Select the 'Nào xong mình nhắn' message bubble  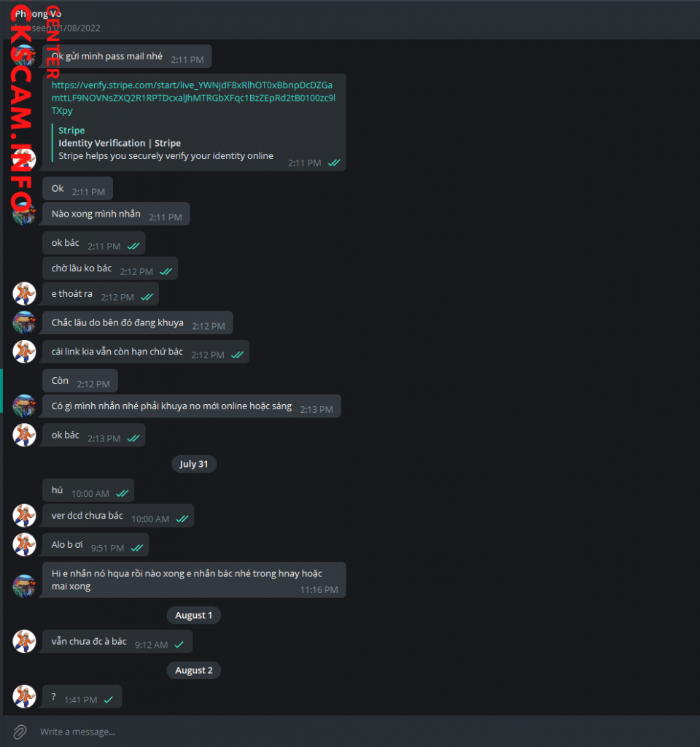pyautogui.click(x=116, y=214)
